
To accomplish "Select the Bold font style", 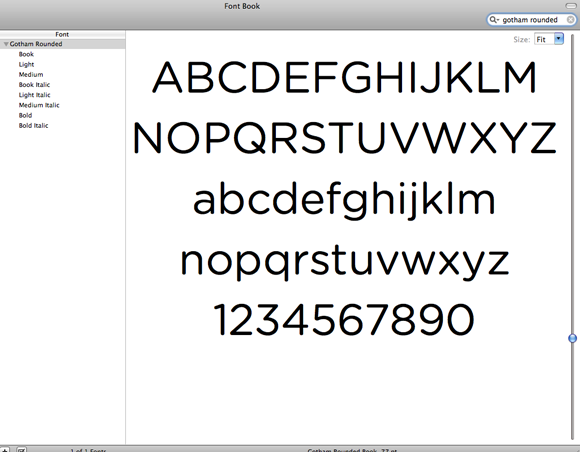I will coord(25,115).
